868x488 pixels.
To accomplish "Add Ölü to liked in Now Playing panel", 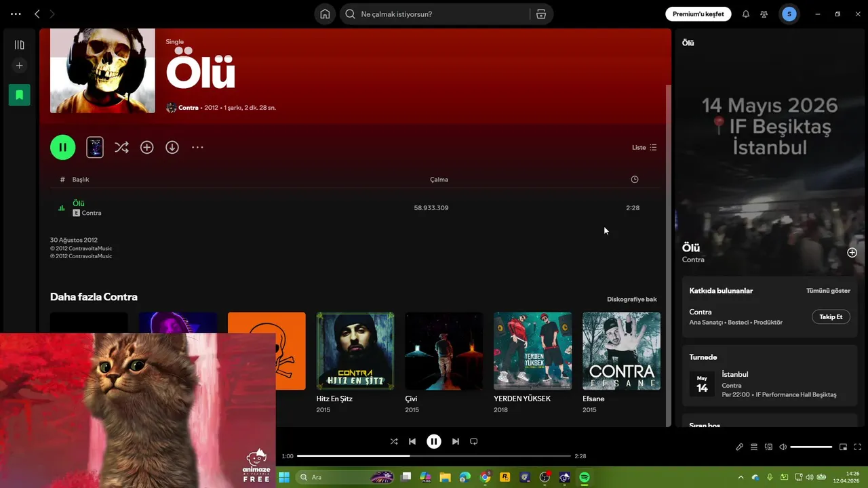I will pos(852,253).
